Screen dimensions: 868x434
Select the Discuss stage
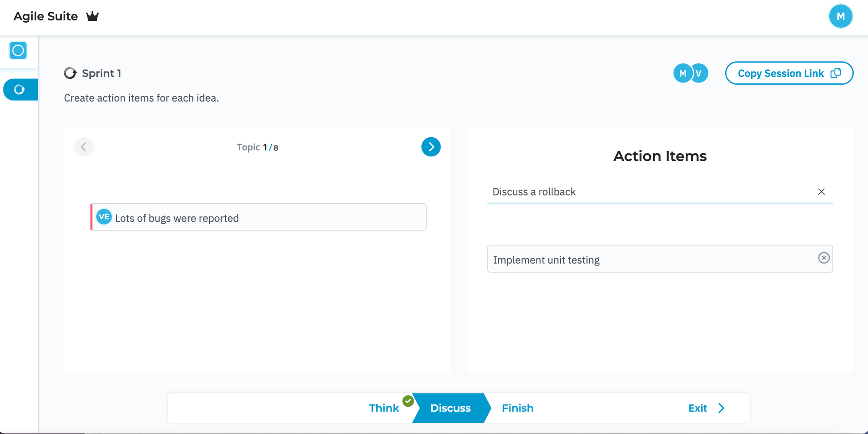coord(450,408)
